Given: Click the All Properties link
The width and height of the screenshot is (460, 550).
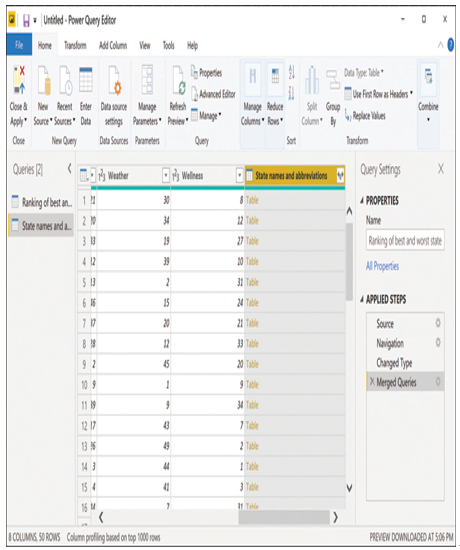Looking at the screenshot, I should pos(382,266).
